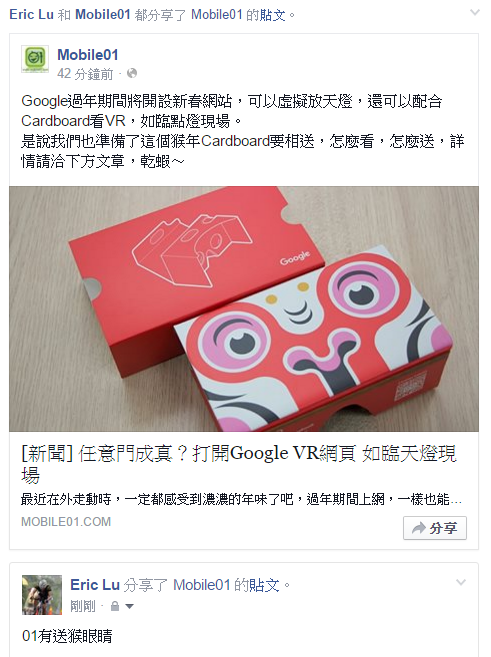
Task: Click the 分享 share button
Action: coord(435,528)
